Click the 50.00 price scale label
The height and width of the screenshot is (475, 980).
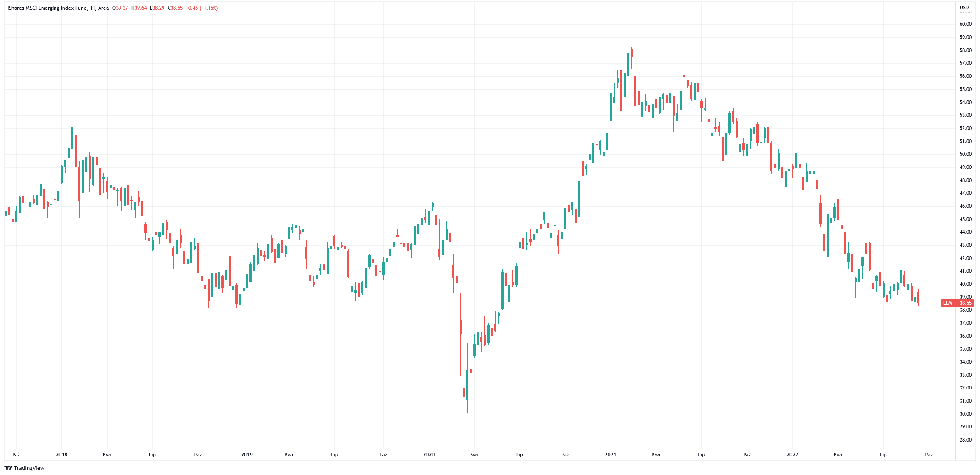click(965, 154)
